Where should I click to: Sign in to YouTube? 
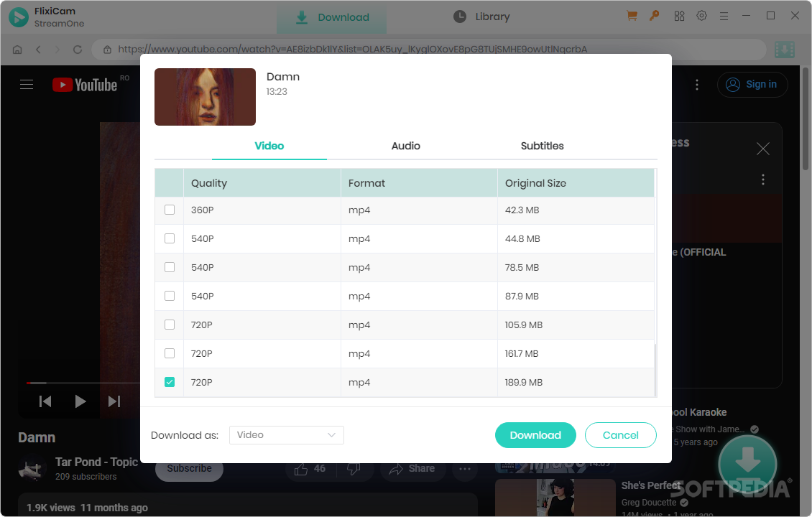(752, 84)
